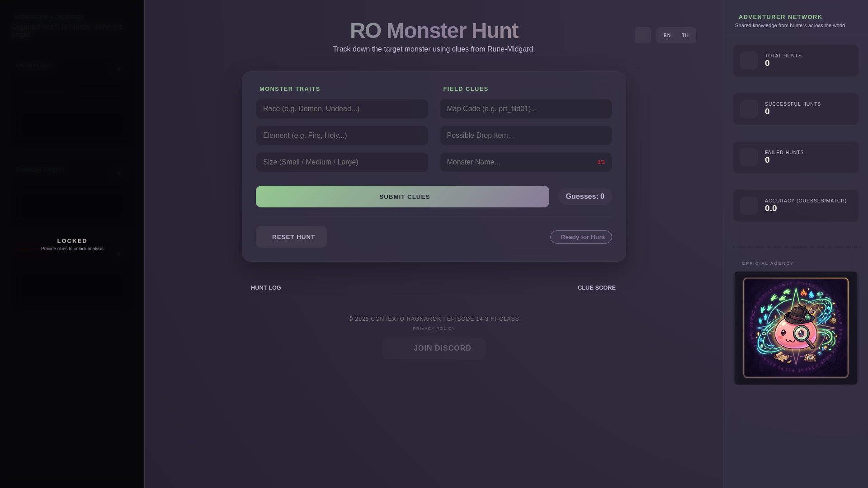Image resolution: width=868 pixels, height=488 pixels.
Task: Click the Join Discord button
Action: pos(434,348)
